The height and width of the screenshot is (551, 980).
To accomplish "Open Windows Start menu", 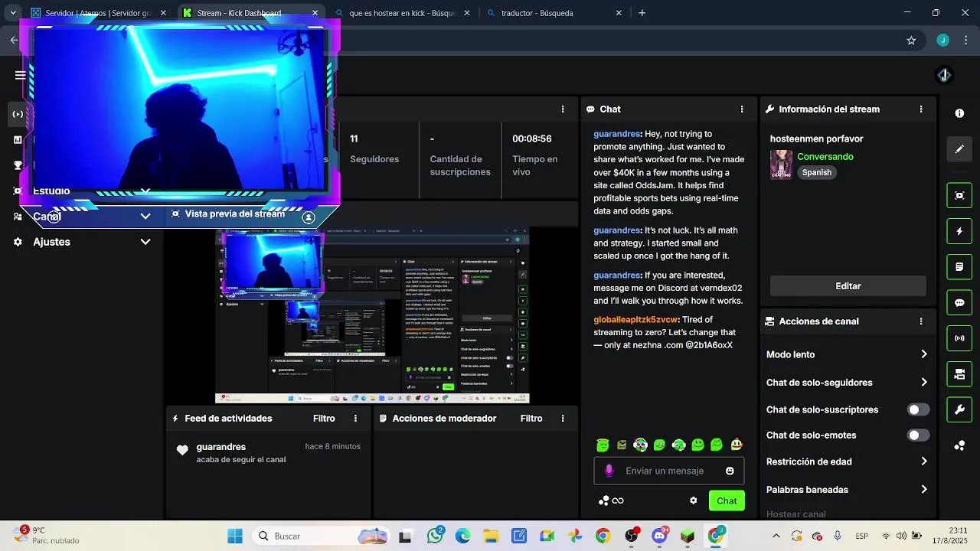I will [235, 536].
